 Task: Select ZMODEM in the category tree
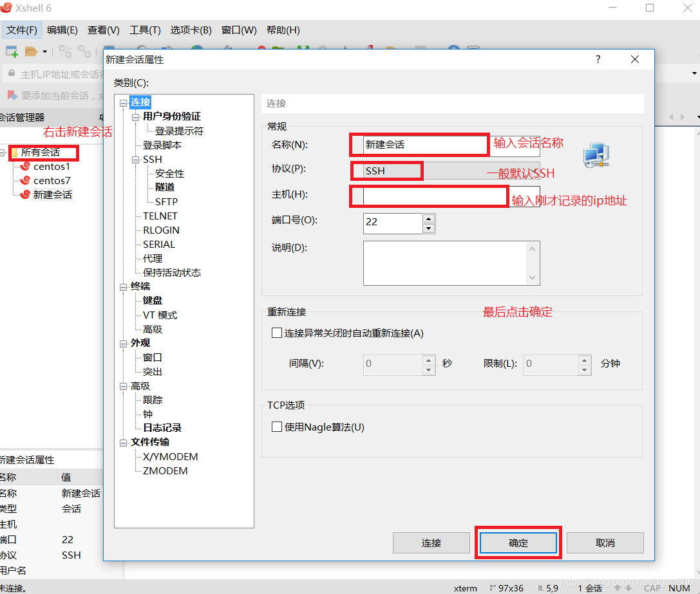pyautogui.click(x=165, y=471)
